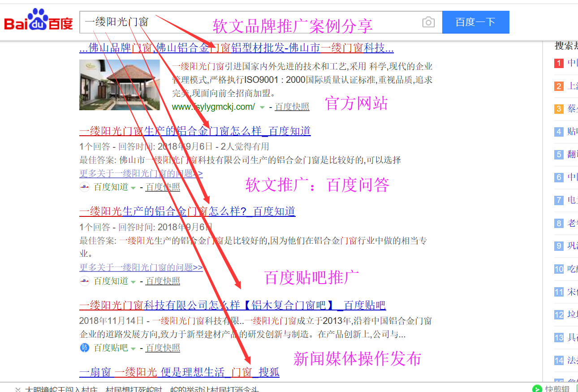This screenshot has width=578, height=392.
Task: Click the 百度知道 source text under 一缕阳光门窗生产的 result
Action: click(111, 187)
